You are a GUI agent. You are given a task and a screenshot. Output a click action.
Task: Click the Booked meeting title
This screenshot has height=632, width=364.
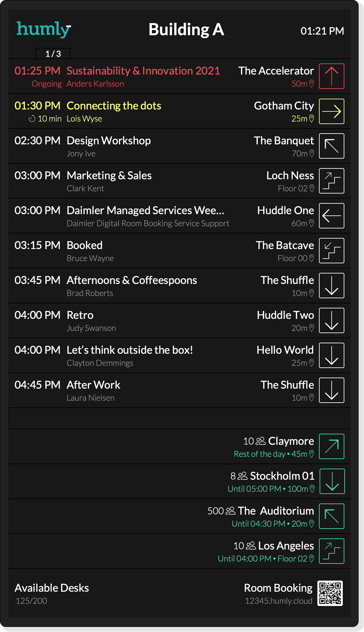tap(85, 245)
